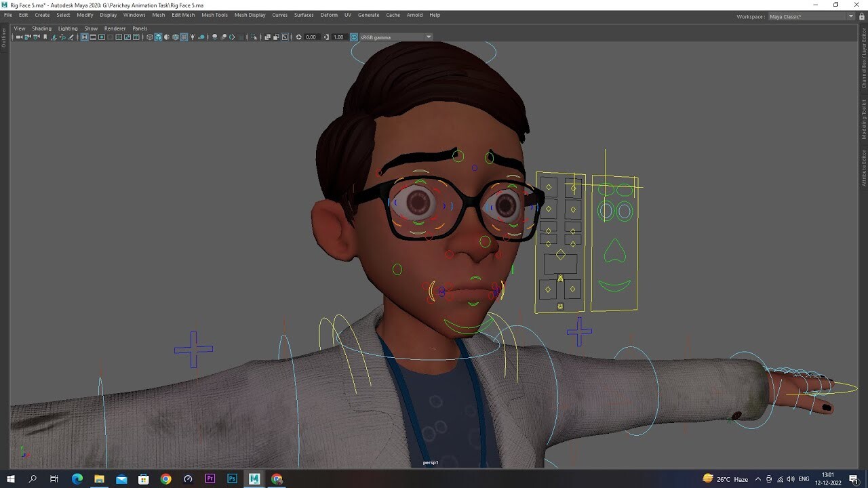Image resolution: width=868 pixels, height=488 pixels.
Task: Open the Arnold menu
Action: 414,15
